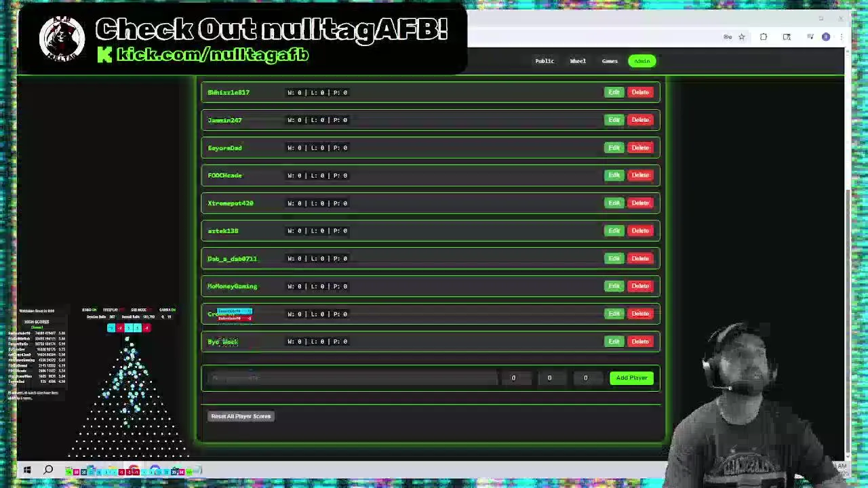
Task: Focus the new player name input field
Action: pyautogui.click(x=351, y=378)
